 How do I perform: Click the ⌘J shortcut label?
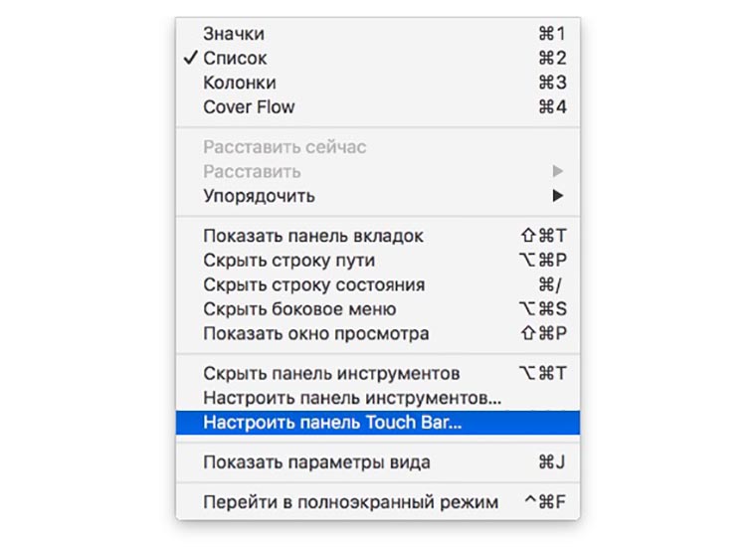pyautogui.click(x=552, y=462)
